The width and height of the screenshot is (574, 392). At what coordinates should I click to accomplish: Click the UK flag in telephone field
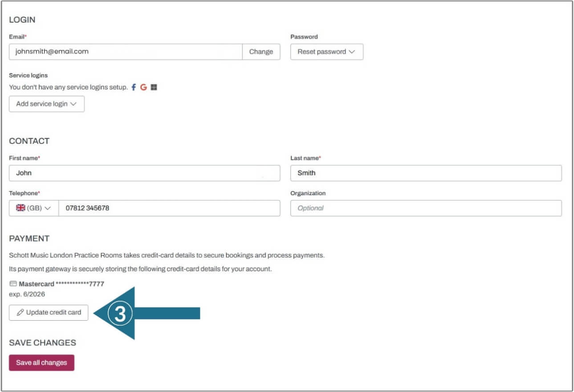[x=20, y=208]
